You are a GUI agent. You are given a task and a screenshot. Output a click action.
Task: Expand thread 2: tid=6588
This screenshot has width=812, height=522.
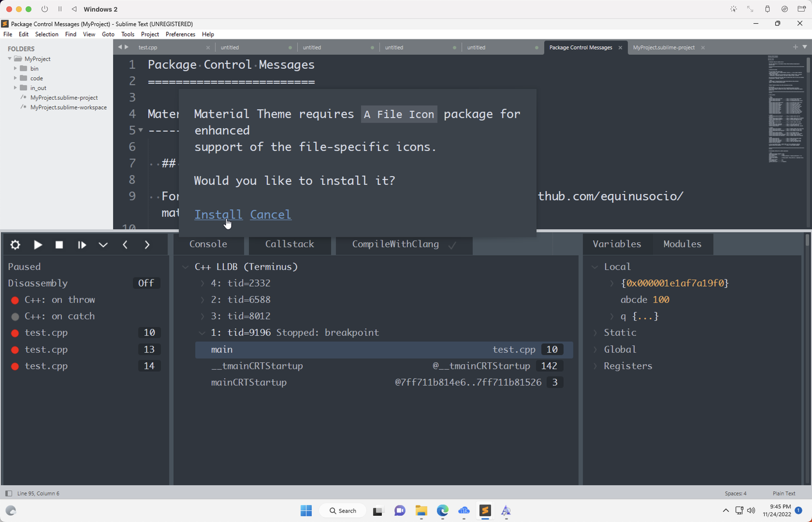tap(202, 300)
